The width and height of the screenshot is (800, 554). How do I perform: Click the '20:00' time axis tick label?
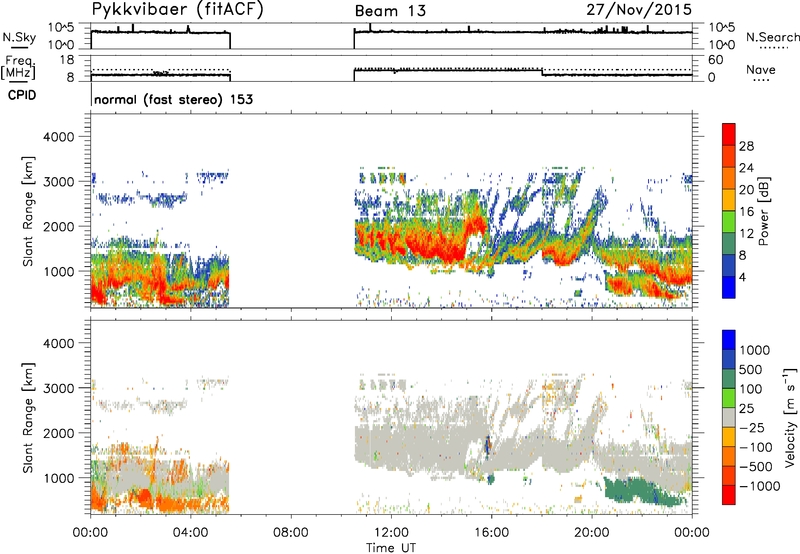click(x=592, y=533)
